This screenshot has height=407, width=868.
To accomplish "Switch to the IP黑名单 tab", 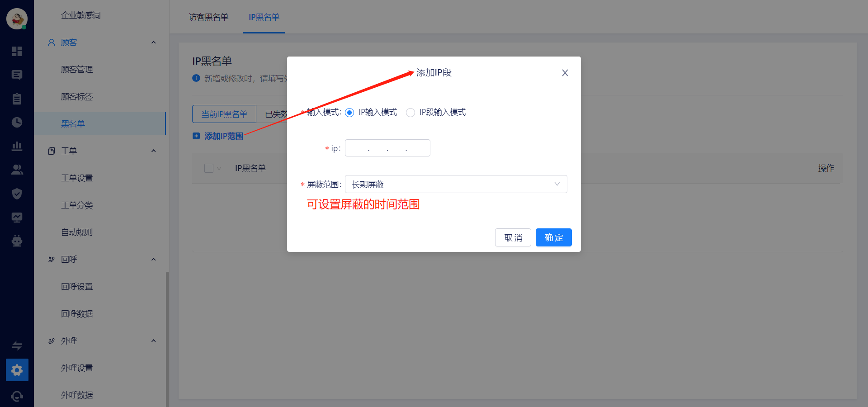I will [x=264, y=17].
